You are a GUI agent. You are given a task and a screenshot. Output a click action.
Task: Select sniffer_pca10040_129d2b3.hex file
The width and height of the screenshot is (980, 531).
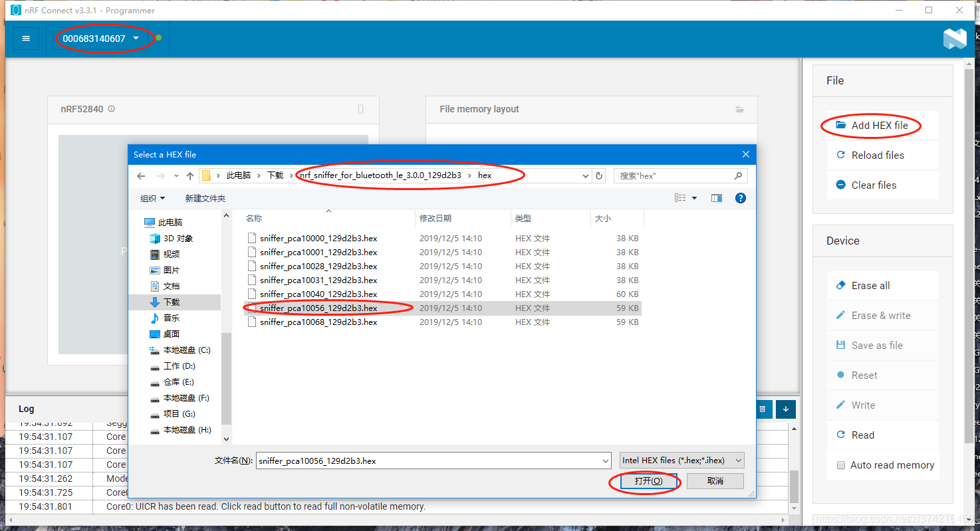318,294
